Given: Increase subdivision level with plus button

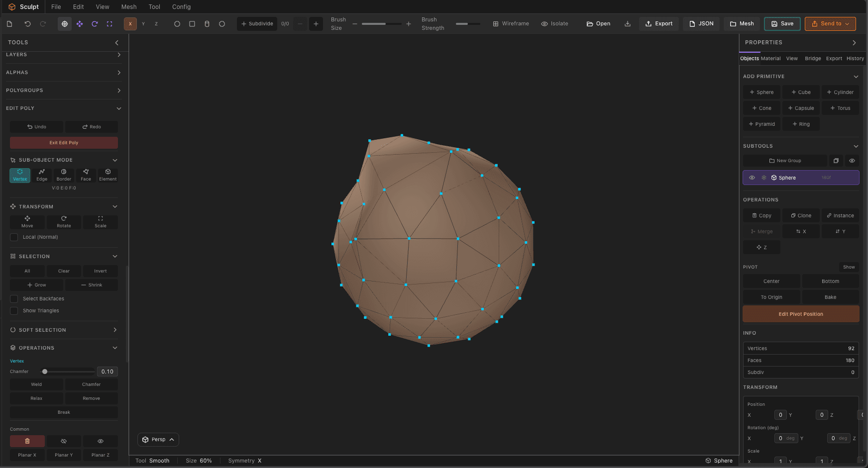Looking at the screenshot, I should pos(316,24).
